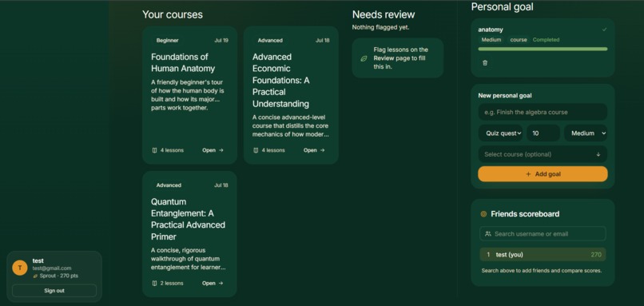Click the Foundations of Human Anatomy title
Viewport: 644px width, 306px height.
(x=183, y=62)
